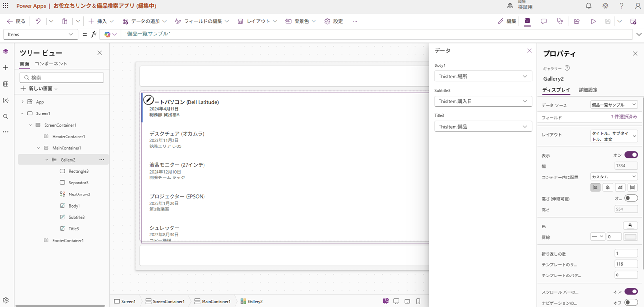
Task: Open the 色 fill color picker
Action: click(x=630, y=226)
